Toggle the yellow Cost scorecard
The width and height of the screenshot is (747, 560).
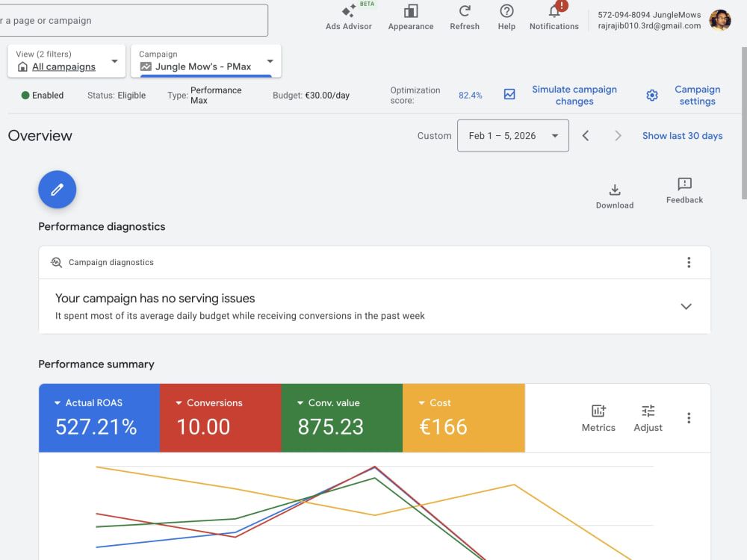pyautogui.click(x=464, y=418)
